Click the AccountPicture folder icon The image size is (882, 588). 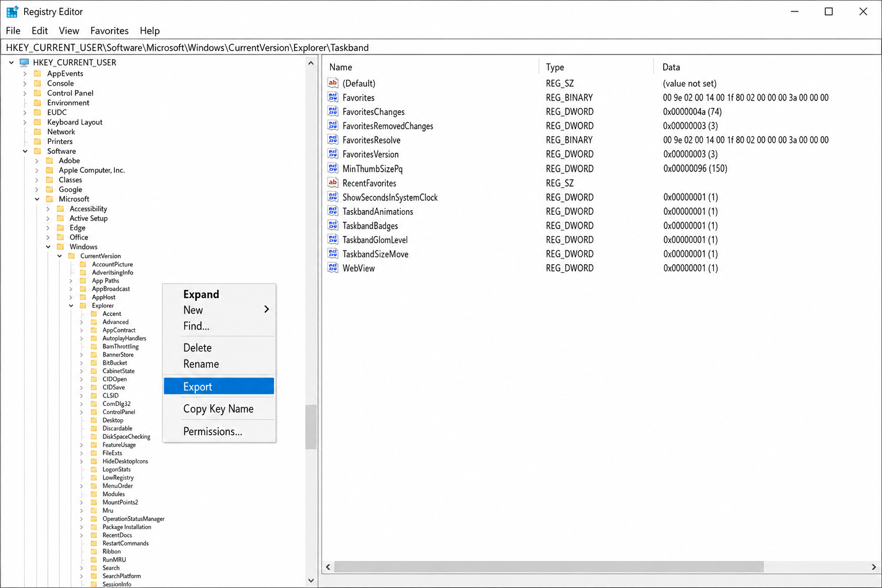coord(83,265)
